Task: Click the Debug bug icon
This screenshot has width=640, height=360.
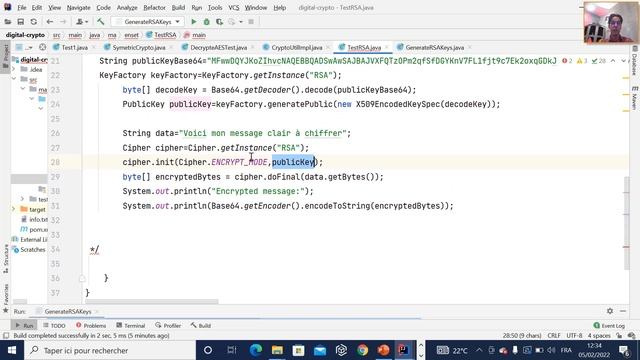Action: (x=207, y=22)
